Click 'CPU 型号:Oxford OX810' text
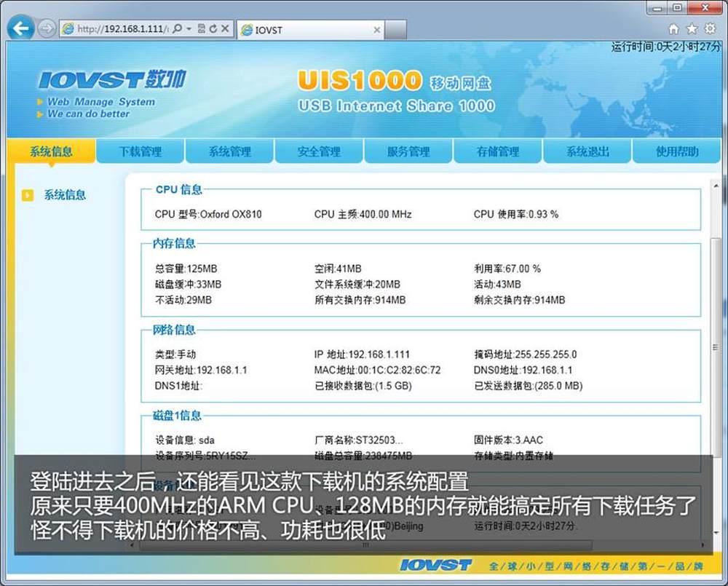The width and height of the screenshot is (728, 586). [x=208, y=214]
